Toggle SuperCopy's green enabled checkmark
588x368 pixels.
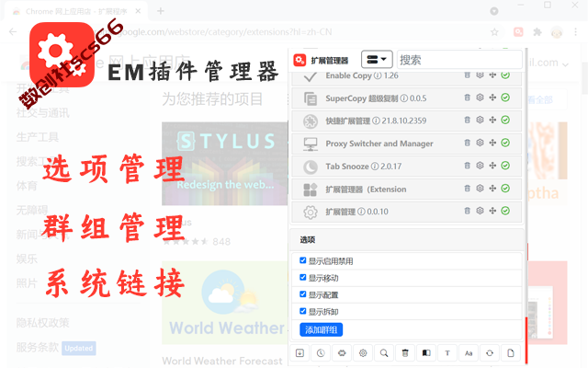pos(505,98)
